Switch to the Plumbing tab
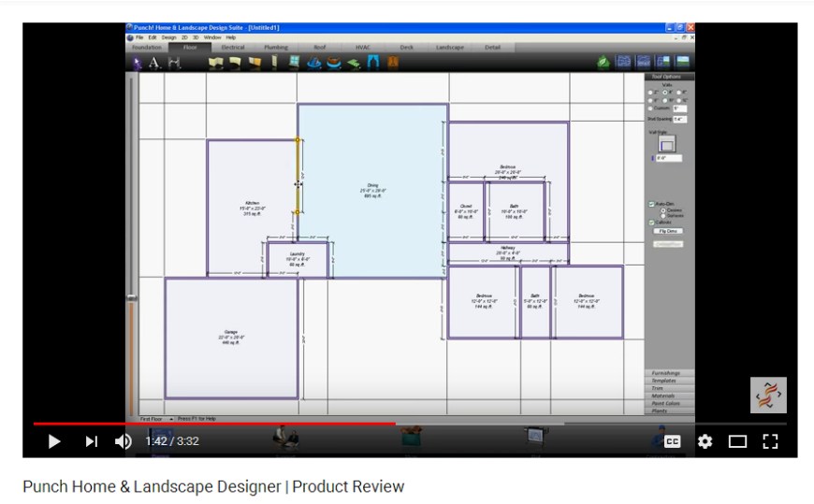Viewport: 814px width, 504px height. pyautogui.click(x=276, y=48)
